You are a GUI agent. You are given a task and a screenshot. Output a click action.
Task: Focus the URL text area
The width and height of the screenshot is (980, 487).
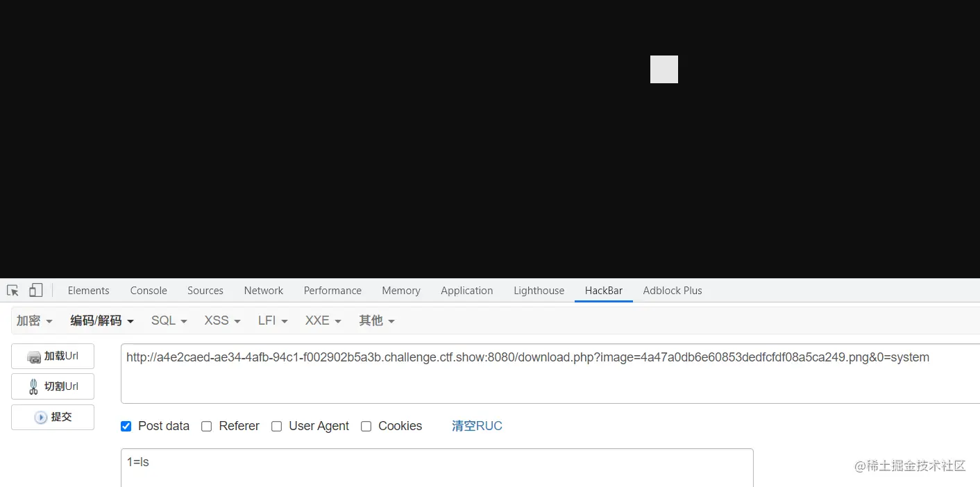[x=550, y=373]
